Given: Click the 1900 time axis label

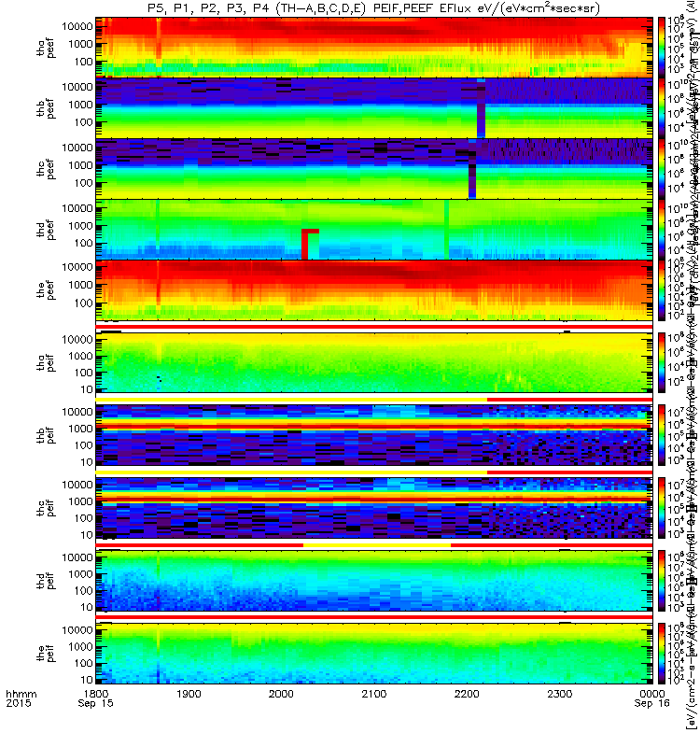Looking at the screenshot, I should [189, 694].
